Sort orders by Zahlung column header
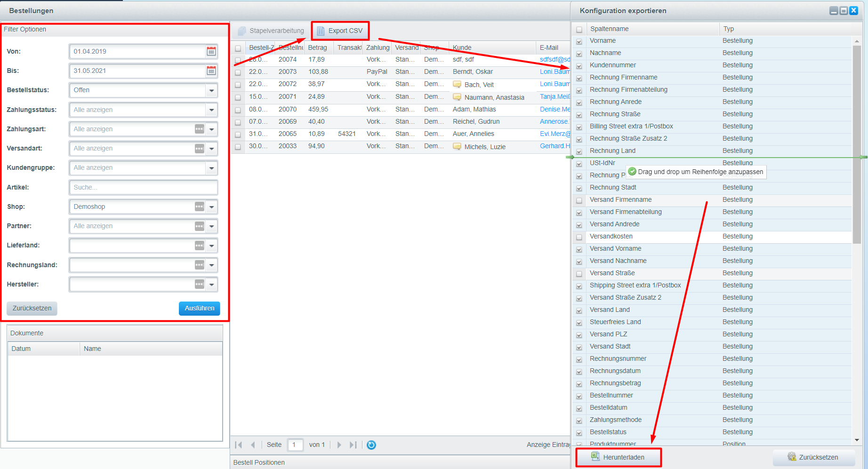This screenshot has height=469, width=868. [x=377, y=48]
